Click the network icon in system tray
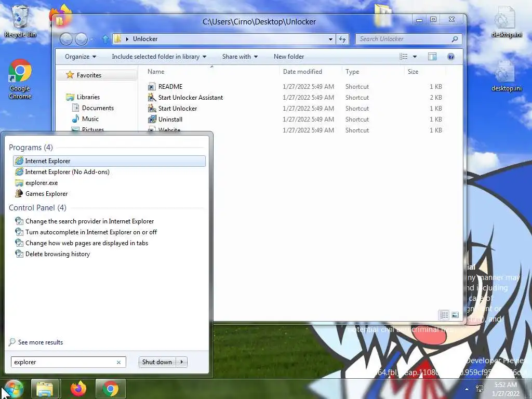Image resolution: width=532 pixels, height=399 pixels. 480,389
